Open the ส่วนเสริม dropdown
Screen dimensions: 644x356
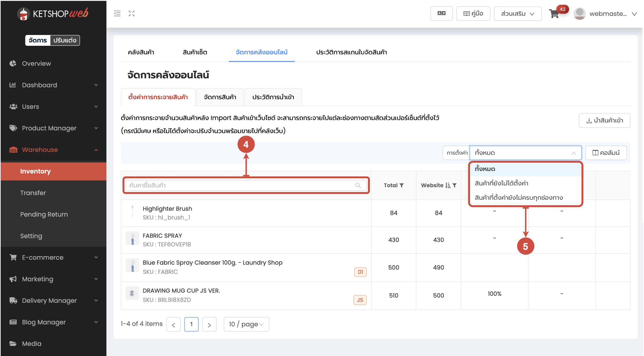pos(518,14)
